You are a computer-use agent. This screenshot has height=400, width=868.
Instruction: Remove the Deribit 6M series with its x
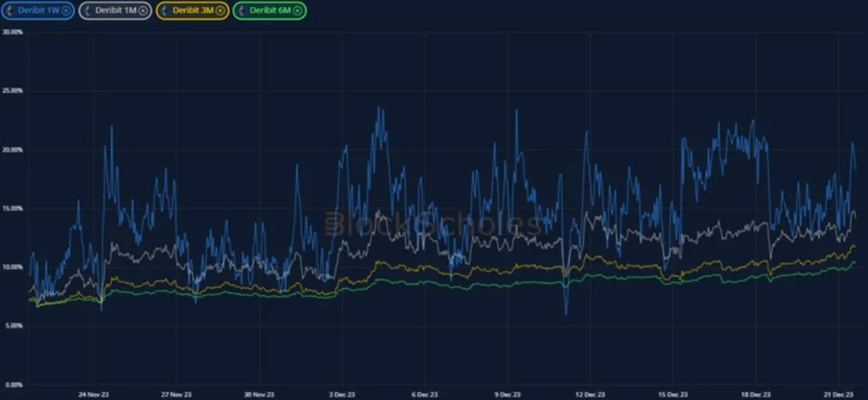297,11
